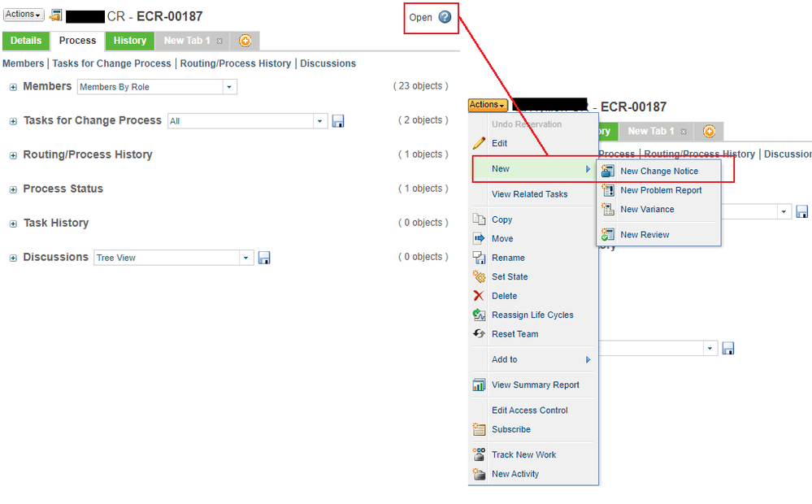Click the Copy icon in Actions menu
The width and height of the screenshot is (812, 504).
pyautogui.click(x=479, y=219)
